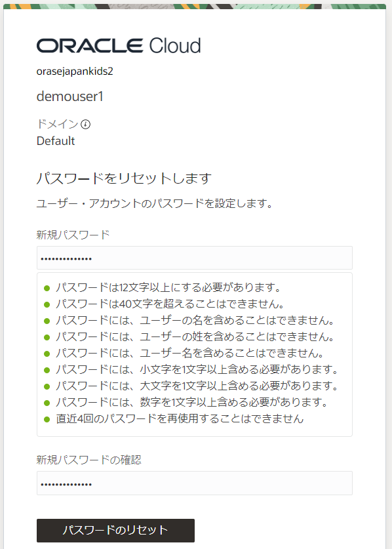Click the パスワードのリセット button
Screen dimensions: 392x549
[115, 531]
